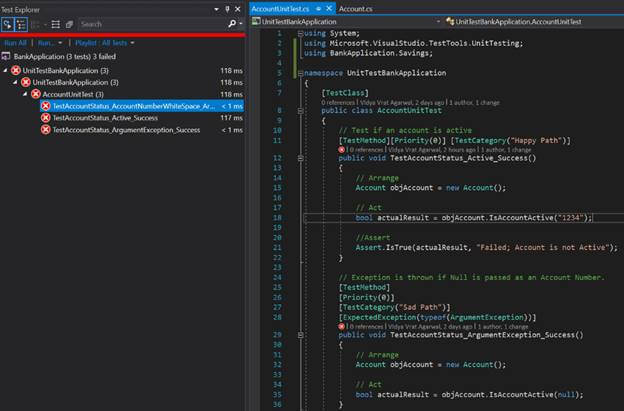Click CodeLens failed test icon above line 29
The image size is (624, 411).
coord(341,327)
